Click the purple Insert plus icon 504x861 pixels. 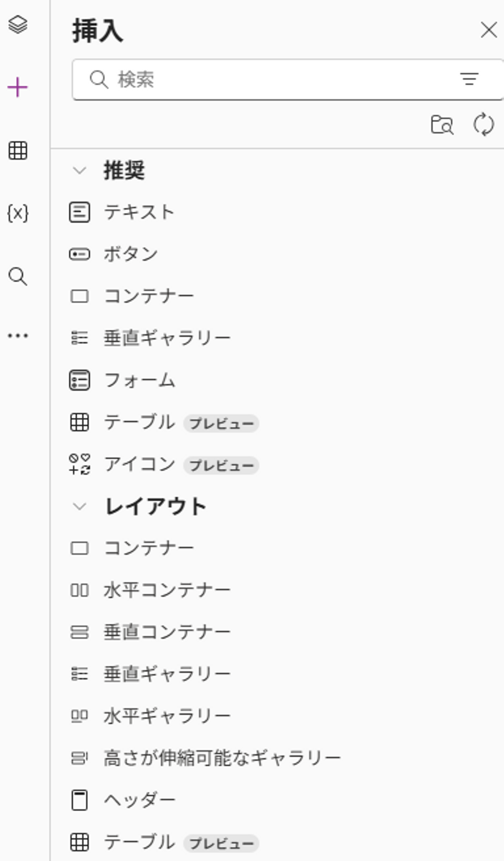tap(17, 87)
